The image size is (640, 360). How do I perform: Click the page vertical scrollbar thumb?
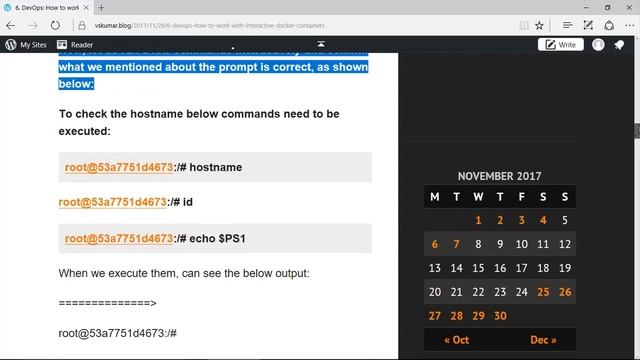637,131
